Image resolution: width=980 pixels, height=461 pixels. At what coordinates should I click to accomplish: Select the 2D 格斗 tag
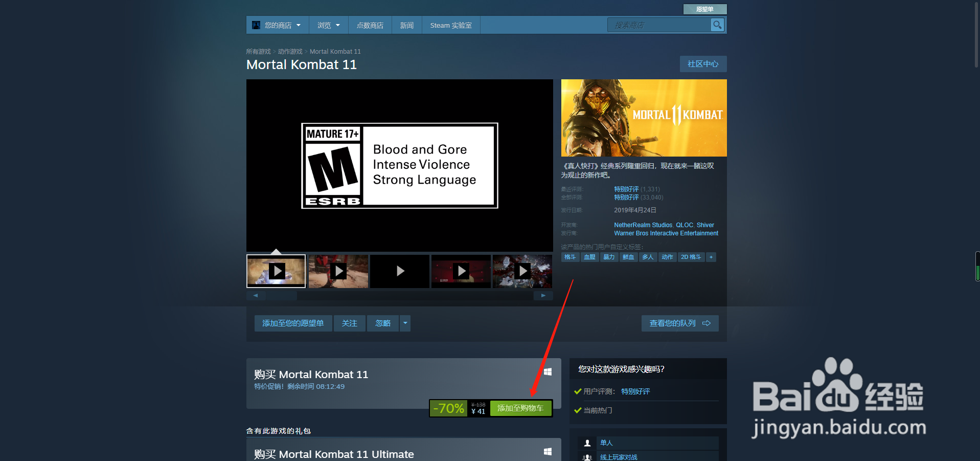(x=691, y=257)
